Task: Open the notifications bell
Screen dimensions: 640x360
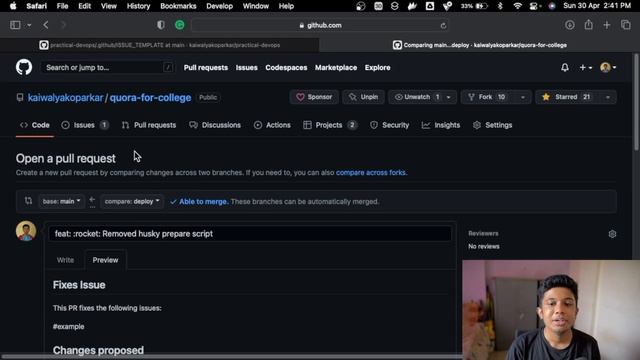Action: click(564, 67)
